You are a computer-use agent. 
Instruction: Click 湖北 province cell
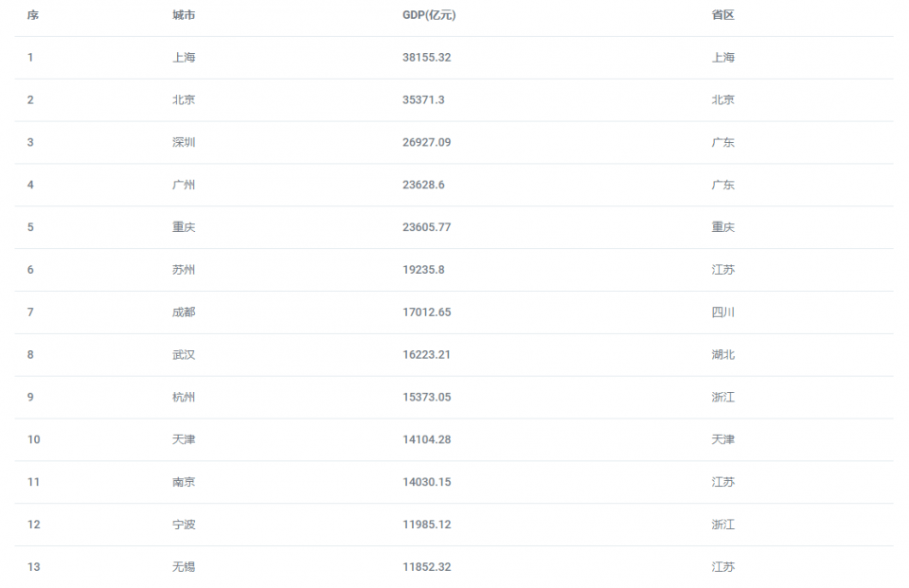click(722, 354)
